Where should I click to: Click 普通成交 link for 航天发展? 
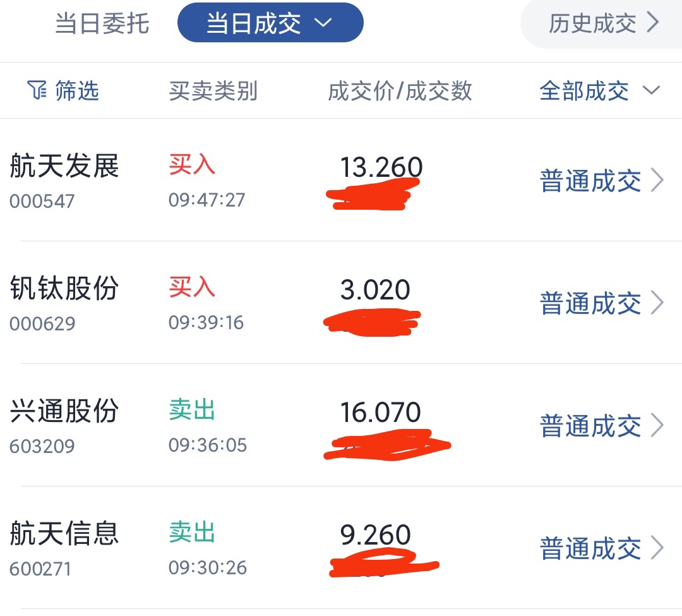pos(590,181)
